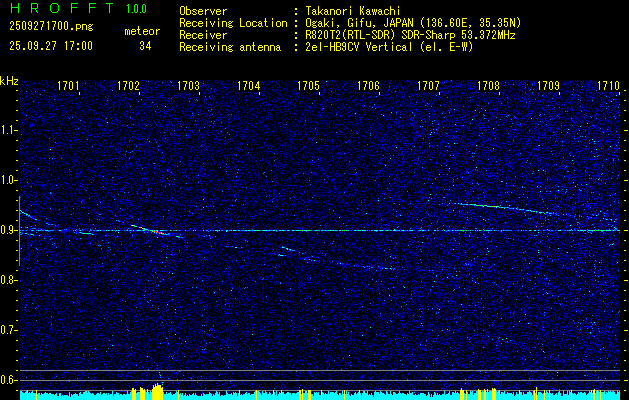Click the date 25.09.27 17:00

point(51,45)
